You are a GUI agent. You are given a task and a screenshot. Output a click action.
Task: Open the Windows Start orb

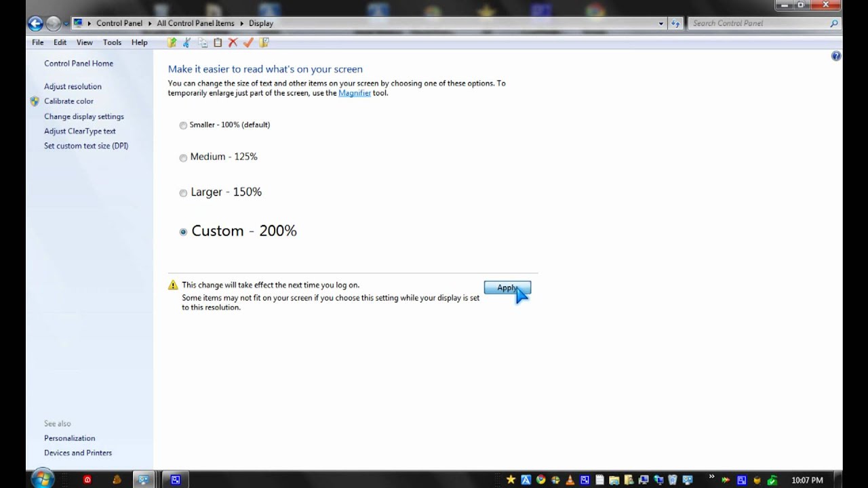coord(42,479)
